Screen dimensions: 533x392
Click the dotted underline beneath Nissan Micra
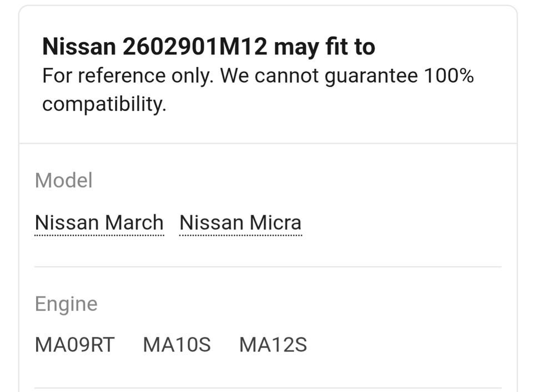pyautogui.click(x=240, y=235)
